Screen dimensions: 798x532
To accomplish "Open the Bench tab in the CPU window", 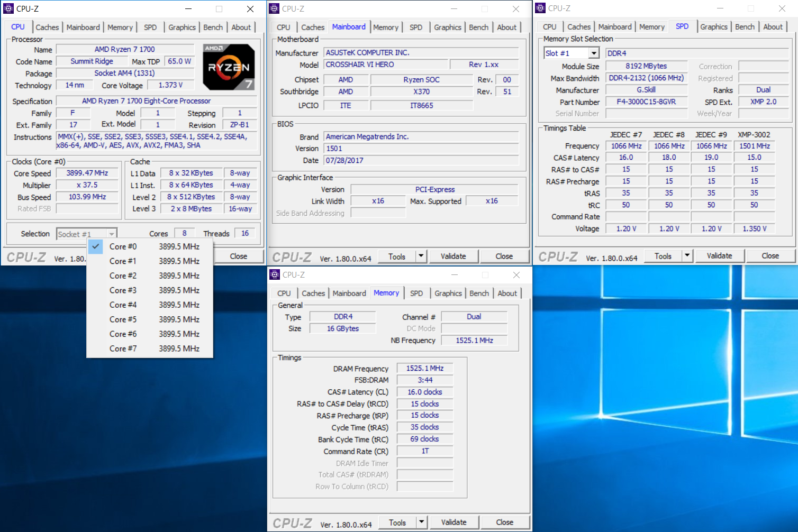I will [213, 27].
